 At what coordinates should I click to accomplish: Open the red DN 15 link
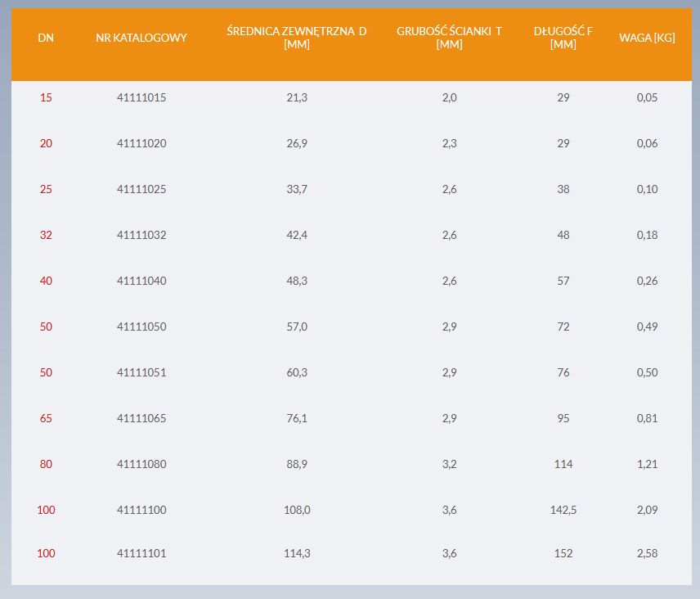click(46, 97)
